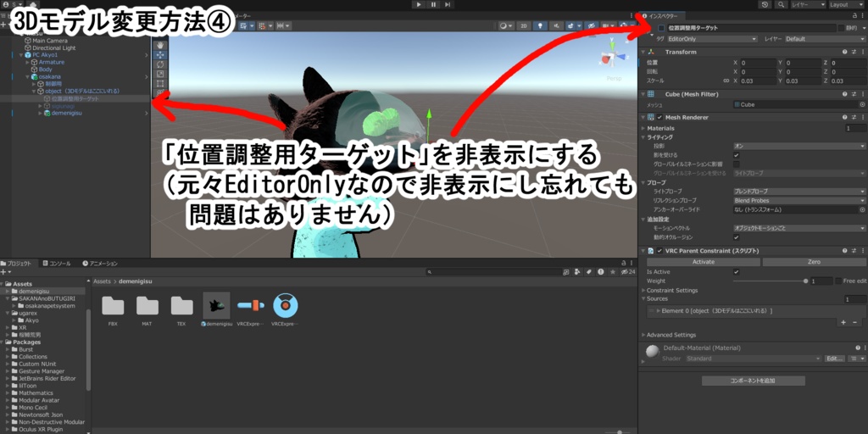The height and width of the screenshot is (434, 868).
Task: Open the レイヤー layers dropdown in top bar
Action: [x=808, y=4]
